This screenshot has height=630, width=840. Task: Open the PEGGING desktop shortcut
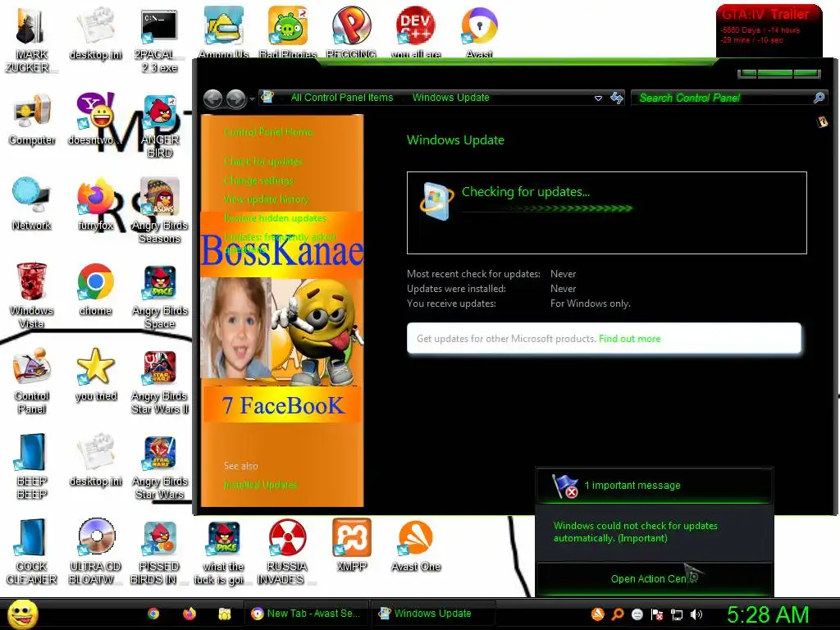click(351, 32)
